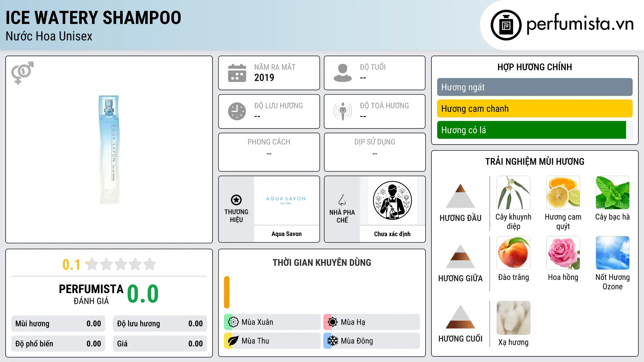
Task: Click the clock icon beside Độ lưu hương
Action: (x=237, y=111)
